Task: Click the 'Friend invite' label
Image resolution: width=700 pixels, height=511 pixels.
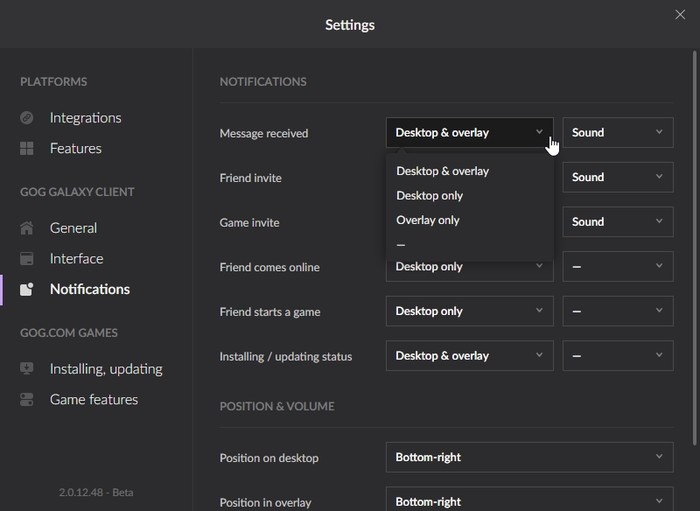Action: point(250,178)
